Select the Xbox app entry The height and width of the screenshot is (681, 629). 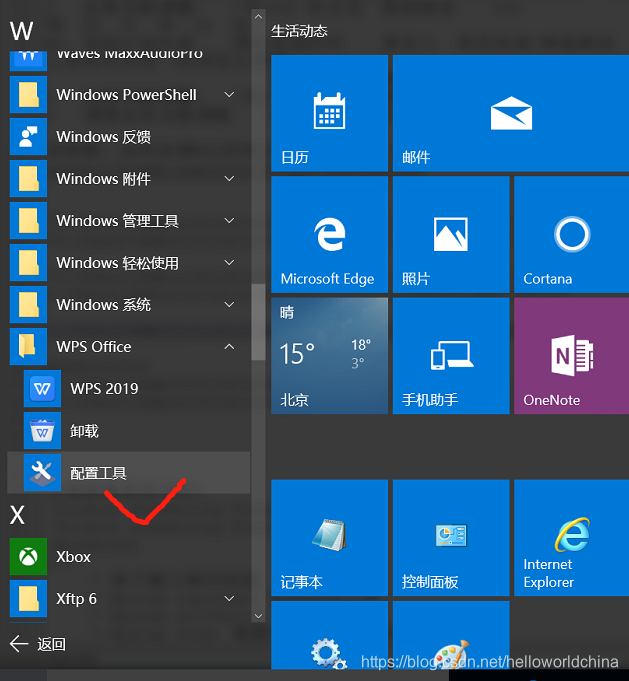coord(129,557)
